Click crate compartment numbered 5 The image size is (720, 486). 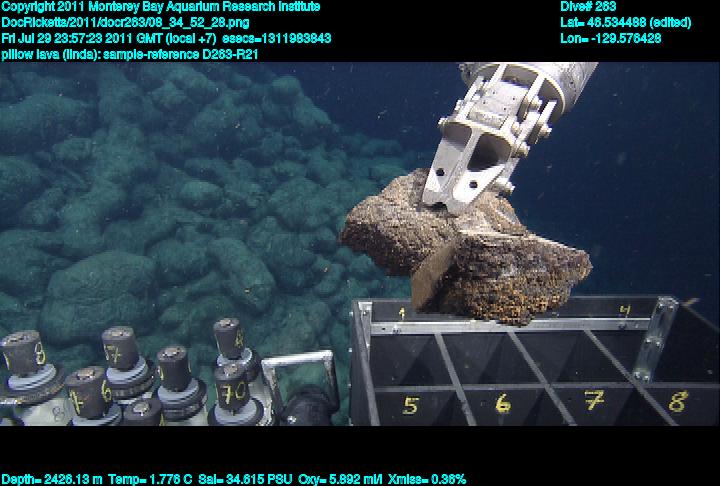[410, 405]
